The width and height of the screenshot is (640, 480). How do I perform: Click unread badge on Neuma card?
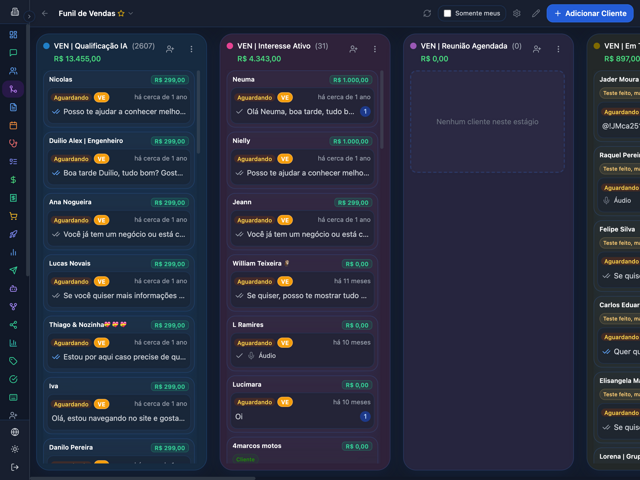(365, 111)
